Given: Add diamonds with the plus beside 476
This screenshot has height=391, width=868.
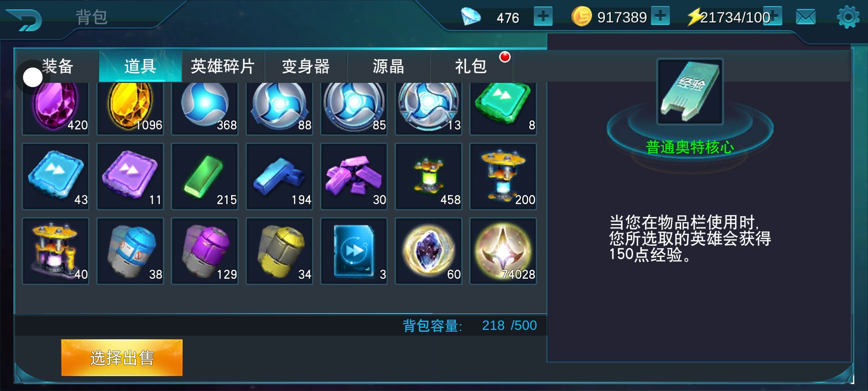Looking at the screenshot, I should point(543,16).
